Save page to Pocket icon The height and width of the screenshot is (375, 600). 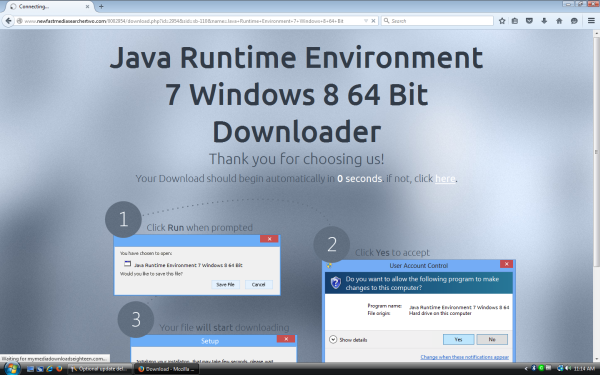click(x=530, y=21)
